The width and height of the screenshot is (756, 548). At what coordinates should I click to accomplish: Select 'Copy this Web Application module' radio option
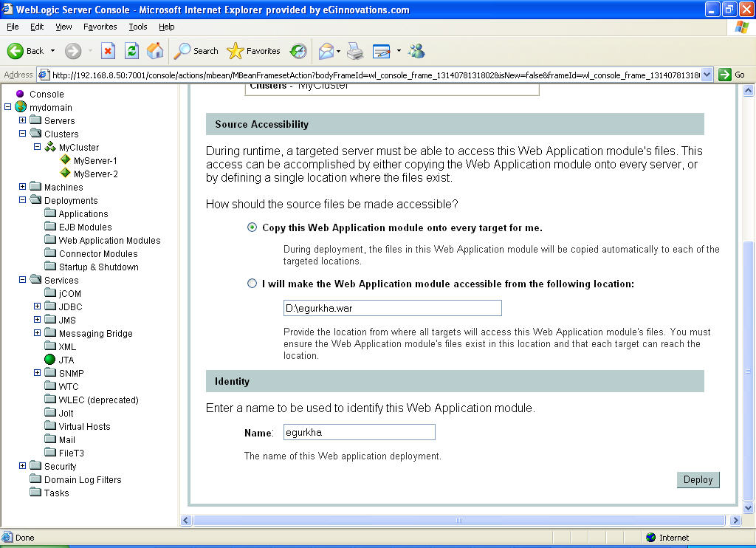point(252,227)
